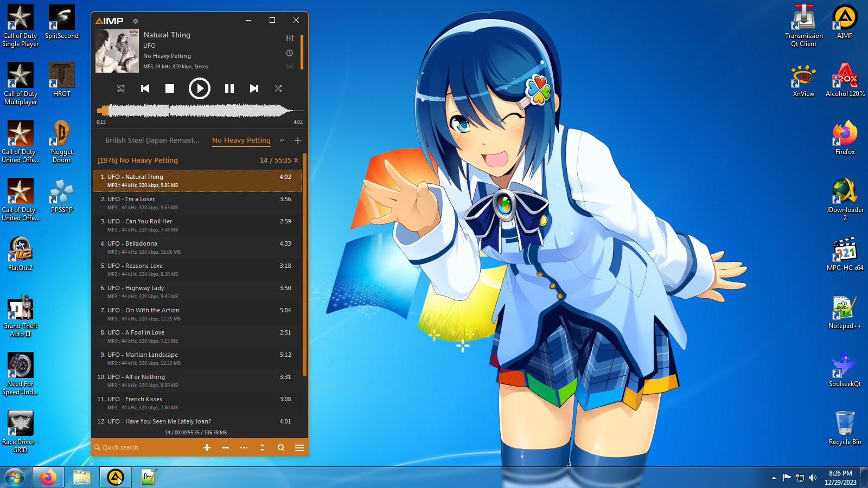Open miscellaneous playlist options (three dots)

coord(244,447)
